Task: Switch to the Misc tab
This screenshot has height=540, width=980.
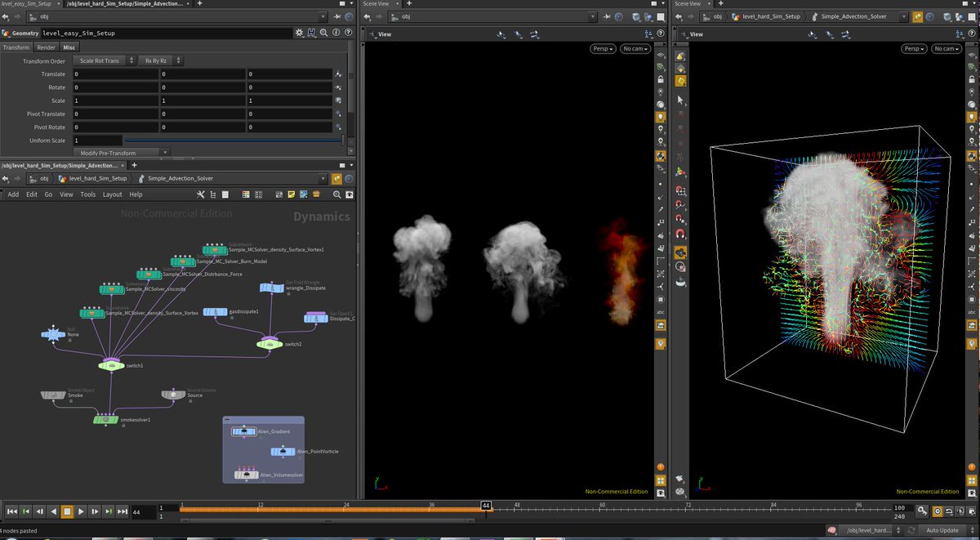Action: tap(69, 47)
